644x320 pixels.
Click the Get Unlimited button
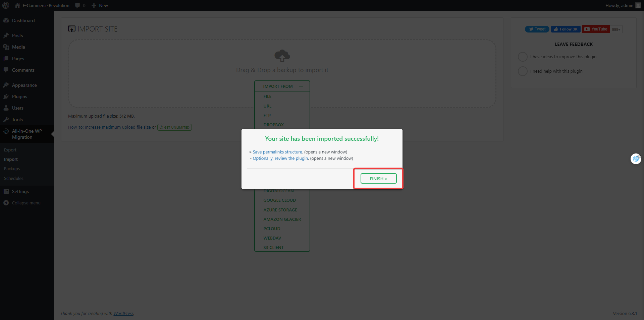[174, 127]
